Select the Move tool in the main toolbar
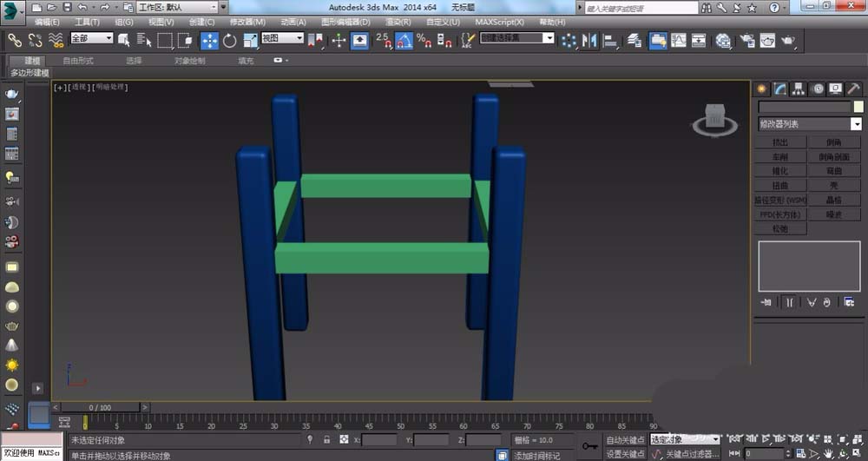Viewport: 868px width, 461px height. (210, 40)
